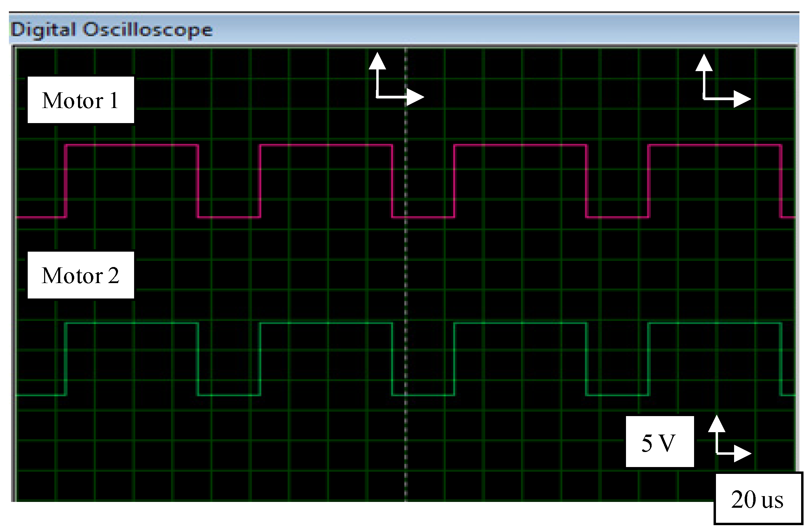This screenshot has width=809, height=532.
Task: Click the first green Motor 2 pulse top
Action: (x=132, y=323)
